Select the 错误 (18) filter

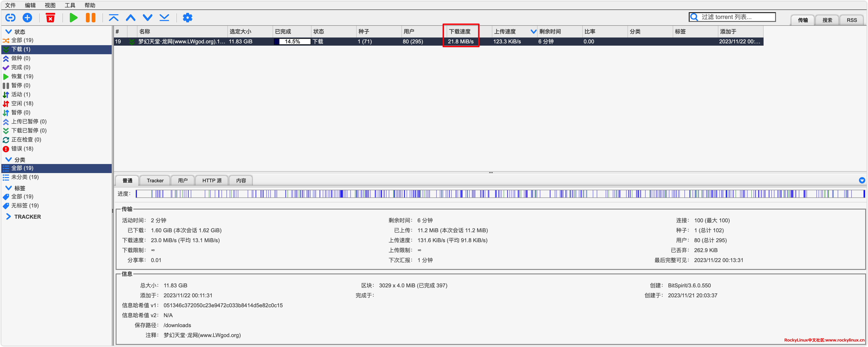[22, 149]
